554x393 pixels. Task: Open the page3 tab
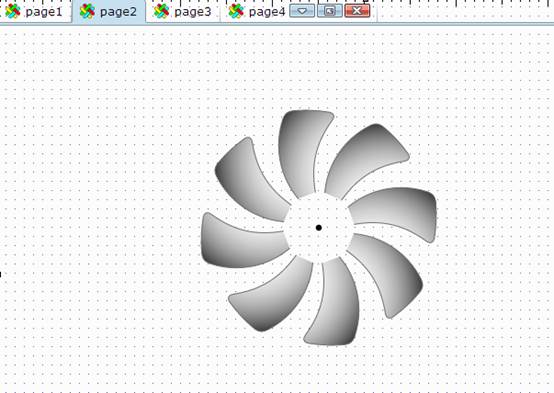click(183, 12)
